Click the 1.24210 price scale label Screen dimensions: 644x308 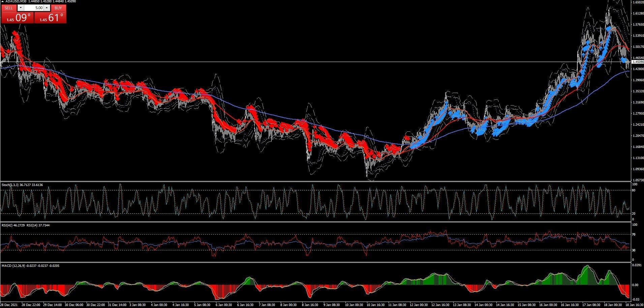(x=638, y=125)
